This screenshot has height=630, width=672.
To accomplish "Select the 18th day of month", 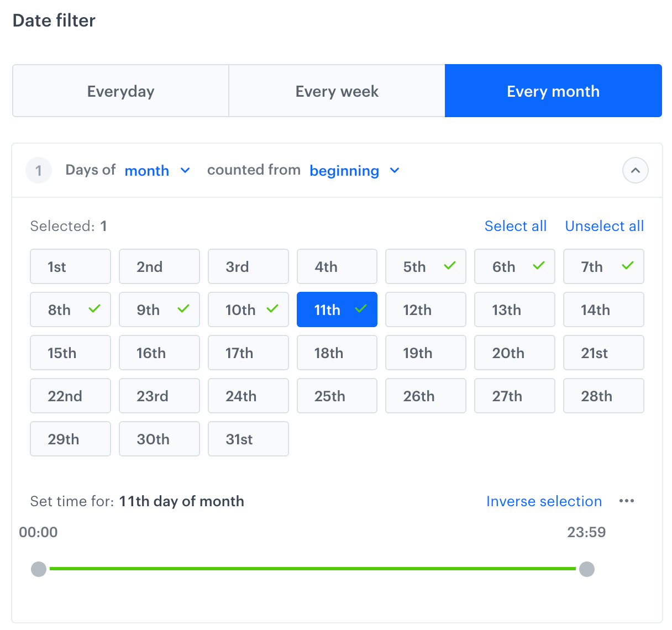I will coord(337,353).
